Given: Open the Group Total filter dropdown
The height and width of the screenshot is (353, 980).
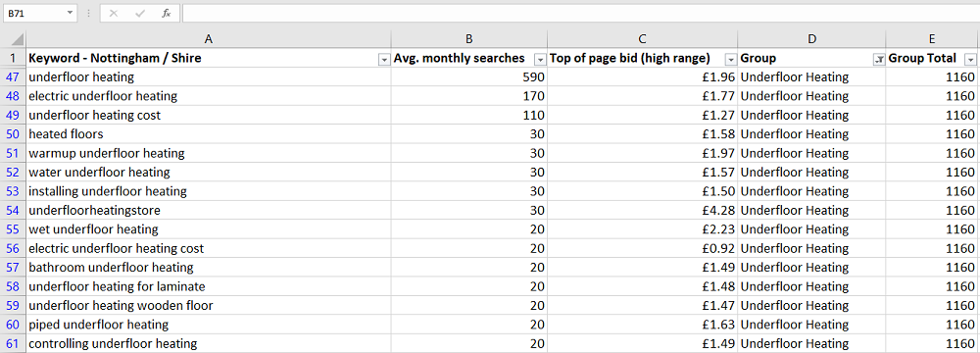Looking at the screenshot, I should [970, 60].
